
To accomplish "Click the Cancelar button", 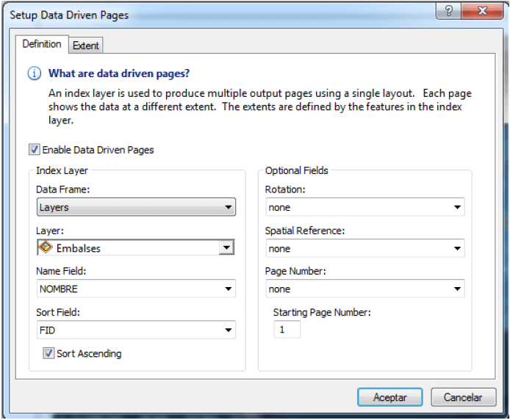I will 463,397.
